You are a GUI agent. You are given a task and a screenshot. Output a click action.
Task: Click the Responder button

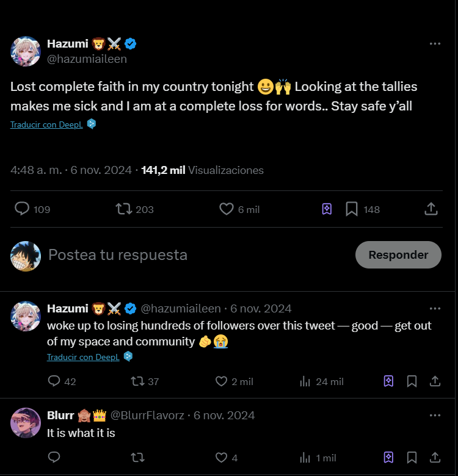pos(398,255)
